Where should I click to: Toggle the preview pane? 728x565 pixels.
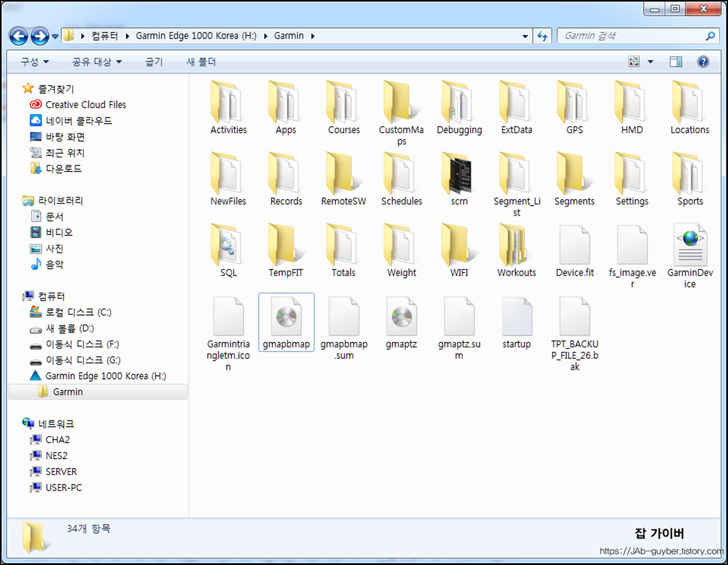click(x=676, y=61)
